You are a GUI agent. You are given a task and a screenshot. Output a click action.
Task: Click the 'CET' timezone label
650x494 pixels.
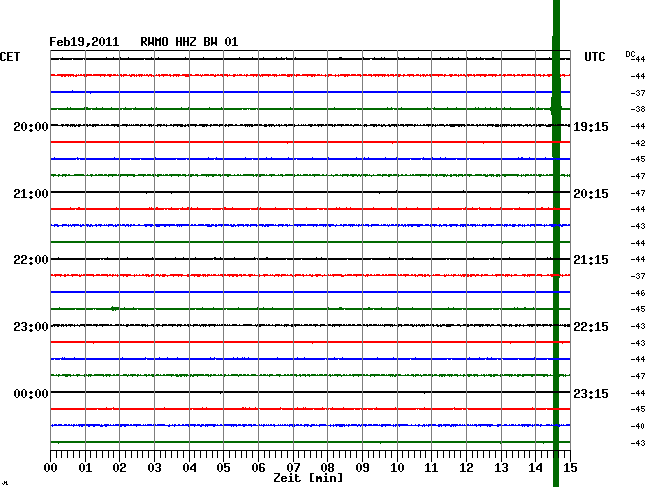(10, 57)
